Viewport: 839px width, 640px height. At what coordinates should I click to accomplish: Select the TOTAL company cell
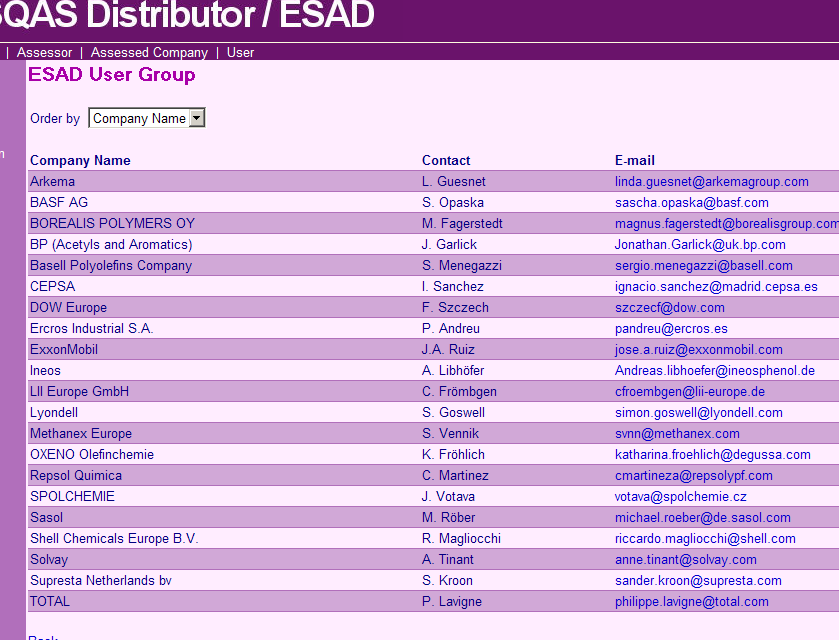[x=50, y=601]
